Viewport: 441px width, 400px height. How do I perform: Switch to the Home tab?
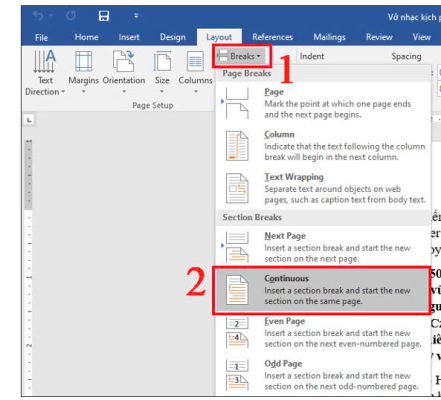coord(86,37)
